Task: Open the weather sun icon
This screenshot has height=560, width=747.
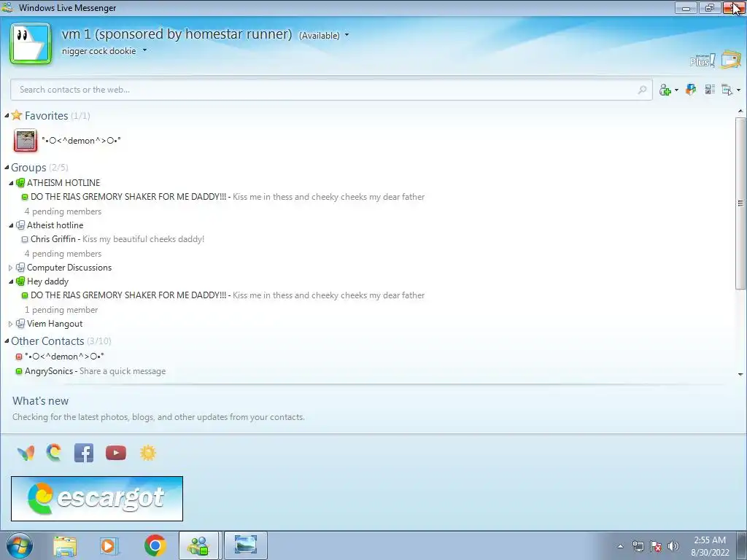Action: pyautogui.click(x=148, y=453)
